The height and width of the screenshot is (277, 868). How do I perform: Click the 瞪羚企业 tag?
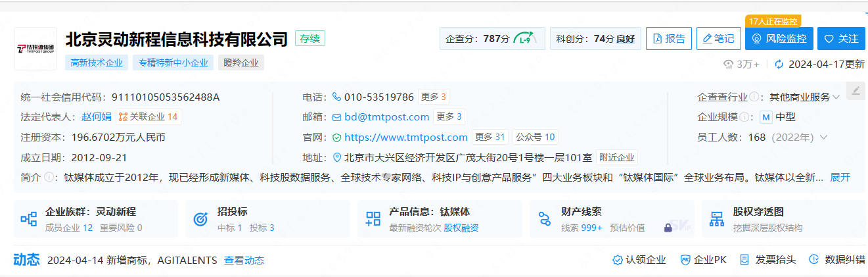tap(241, 63)
